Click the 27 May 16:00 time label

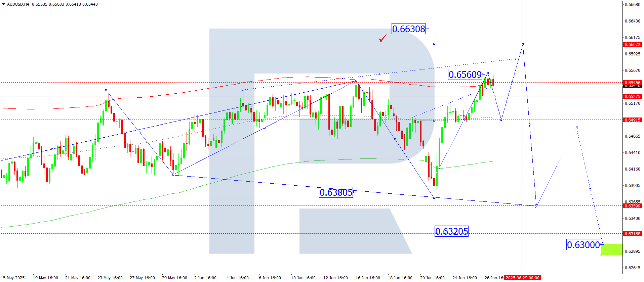tap(142, 278)
